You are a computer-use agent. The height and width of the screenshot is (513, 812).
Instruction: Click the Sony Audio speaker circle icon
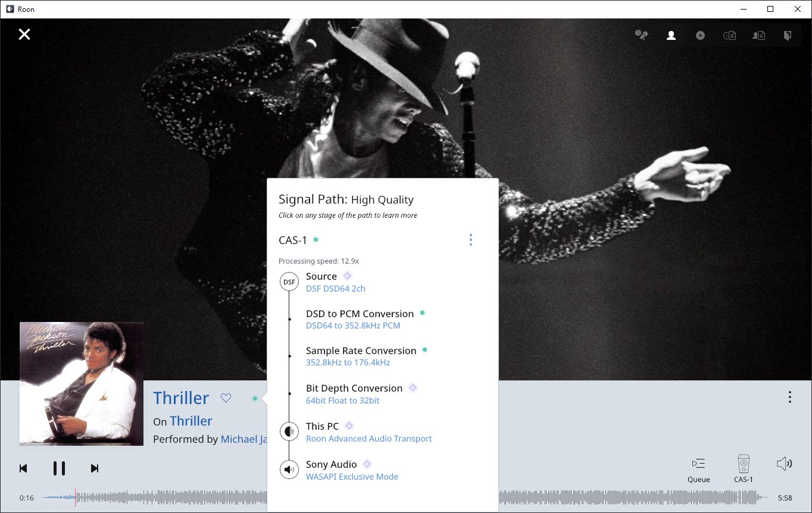coord(289,470)
